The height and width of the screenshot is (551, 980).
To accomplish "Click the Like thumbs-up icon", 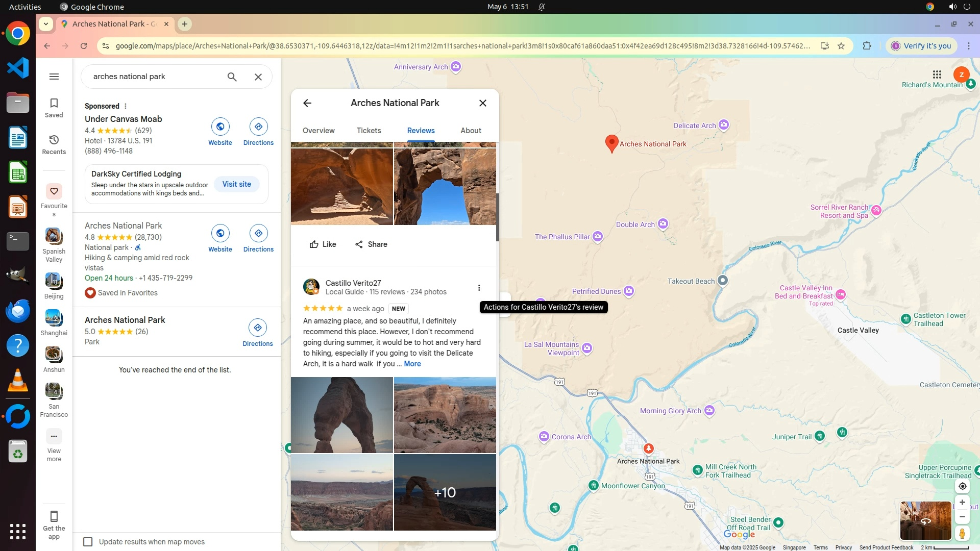I will click(x=314, y=244).
